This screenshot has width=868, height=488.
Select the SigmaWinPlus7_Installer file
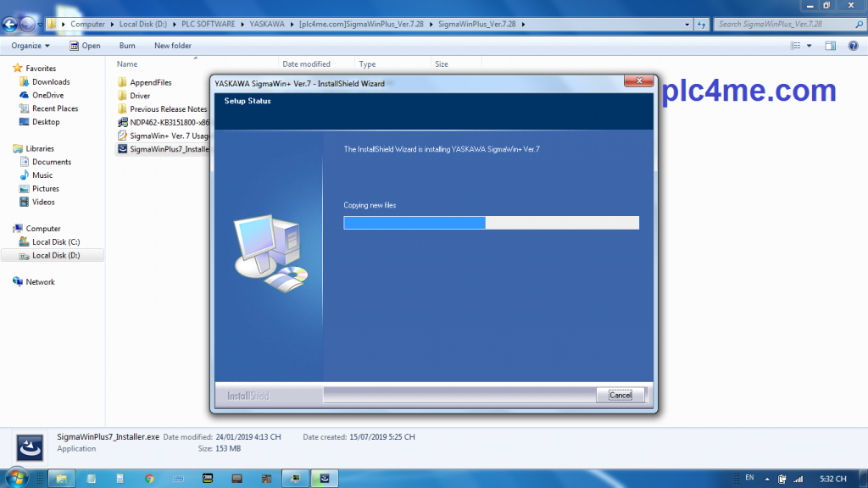click(164, 149)
